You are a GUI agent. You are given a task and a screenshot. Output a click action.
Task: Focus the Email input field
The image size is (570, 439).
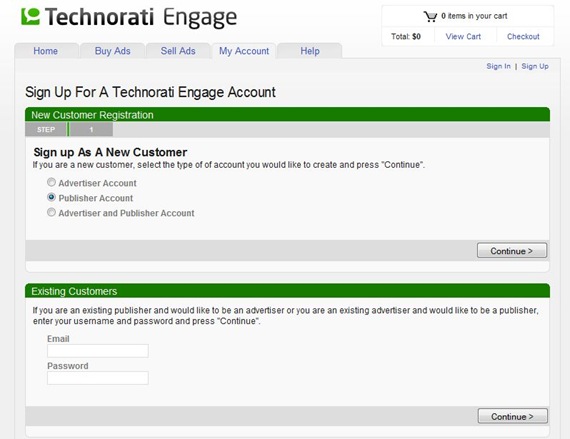click(98, 351)
